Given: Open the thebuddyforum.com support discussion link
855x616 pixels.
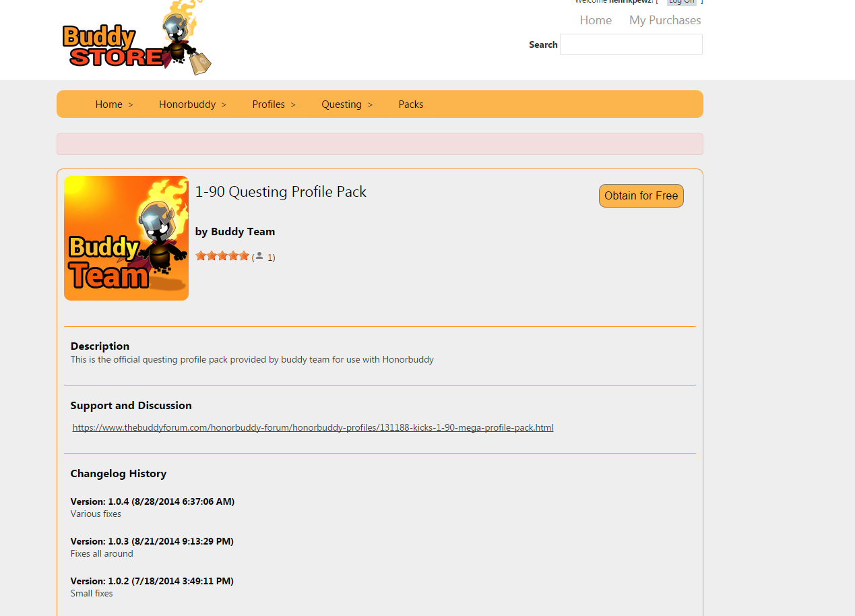Looking at the screenshot, I should [313, 427].
